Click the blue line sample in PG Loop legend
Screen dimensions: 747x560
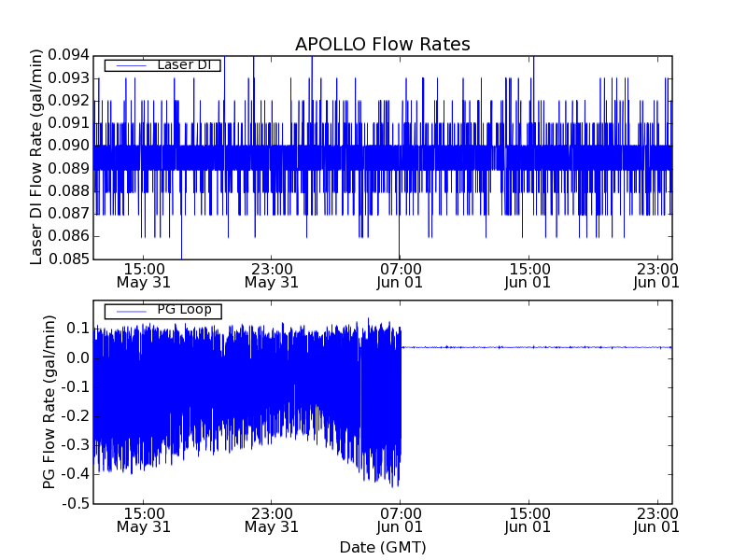coord(129,310)
